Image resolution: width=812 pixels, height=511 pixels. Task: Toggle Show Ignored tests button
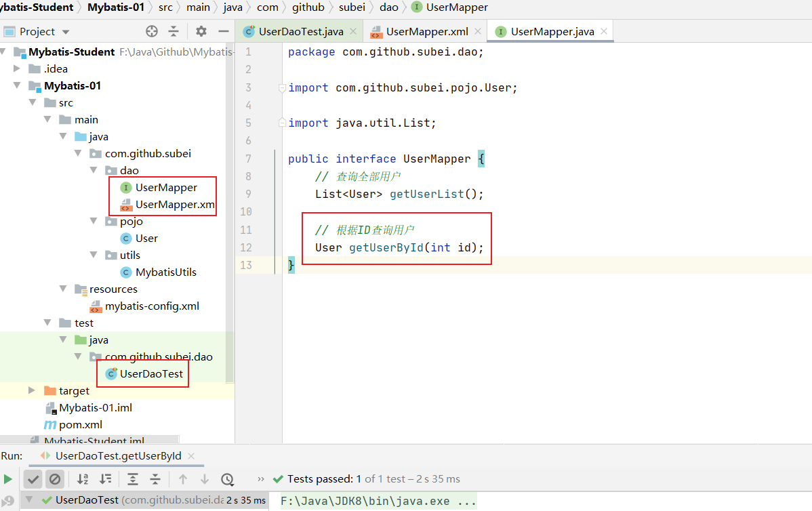tap(54, 479)
